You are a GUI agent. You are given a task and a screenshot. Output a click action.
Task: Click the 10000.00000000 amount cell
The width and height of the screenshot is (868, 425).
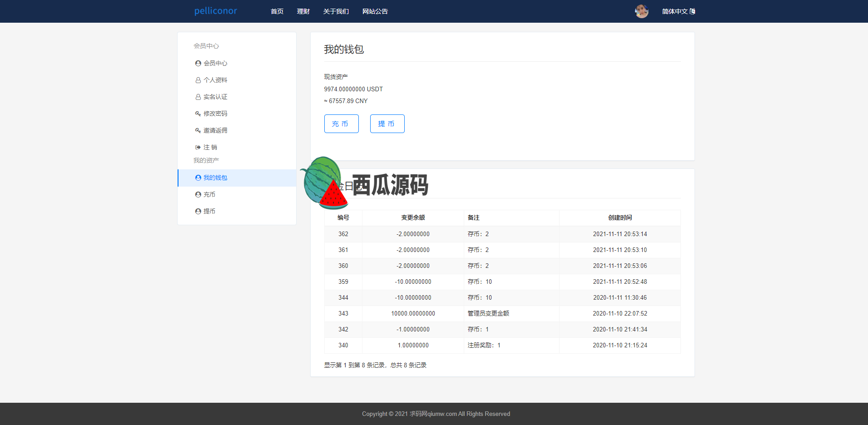(x=413, y=313)
